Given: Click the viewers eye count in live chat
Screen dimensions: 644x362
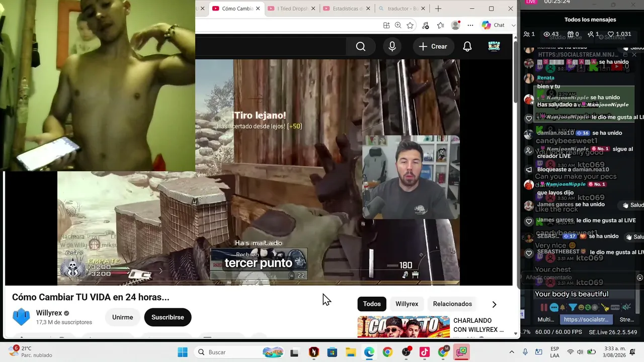Looking at the screenshot, I should pos(551,34).
